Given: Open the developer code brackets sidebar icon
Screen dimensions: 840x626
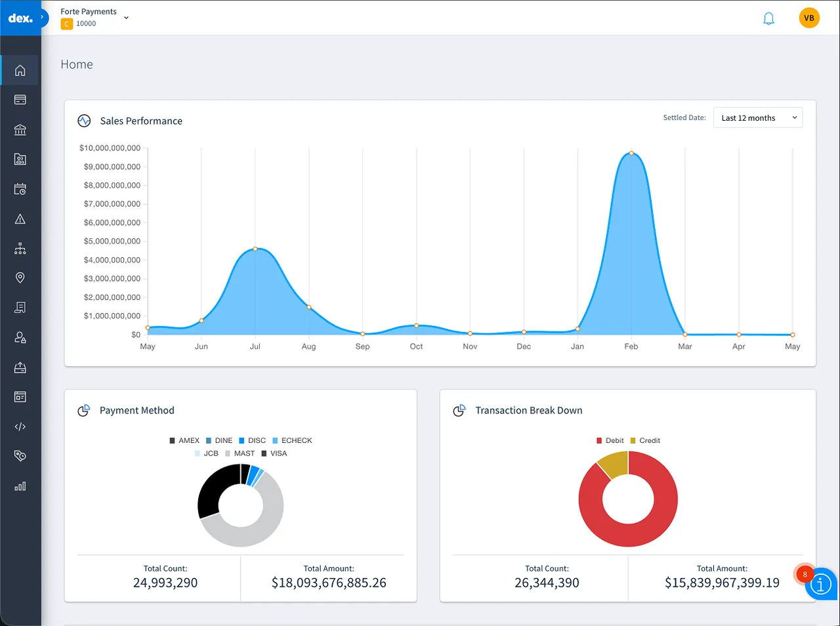Looking at the screenshot, I should click(20, 427).
